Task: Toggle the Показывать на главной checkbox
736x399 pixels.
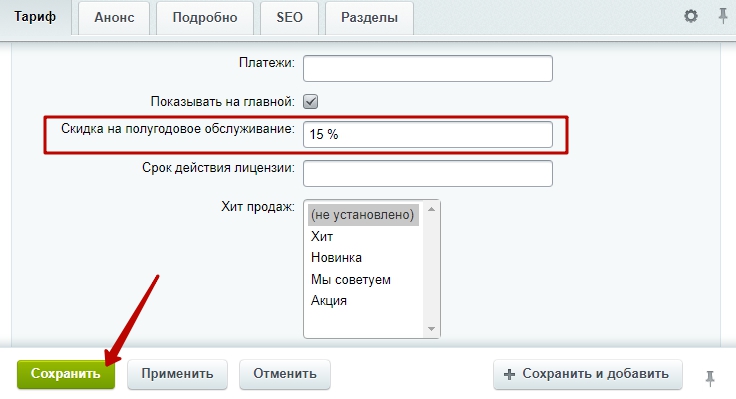Action: pos(310,101)
